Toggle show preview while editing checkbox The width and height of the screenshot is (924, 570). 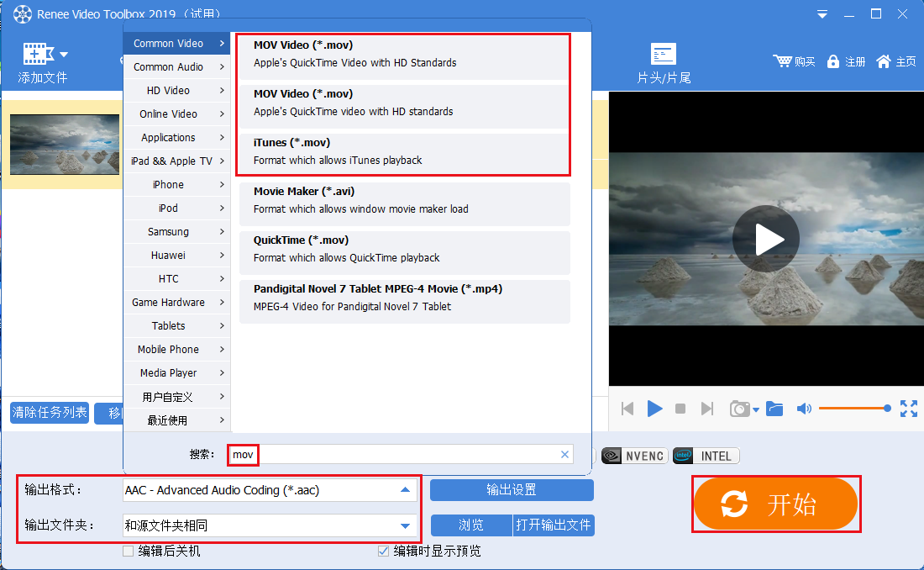(x=384, y=552)
